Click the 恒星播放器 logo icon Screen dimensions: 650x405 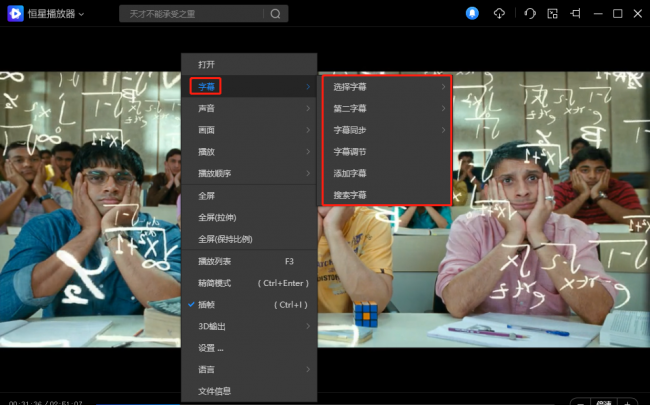click(x=15, y=14)
